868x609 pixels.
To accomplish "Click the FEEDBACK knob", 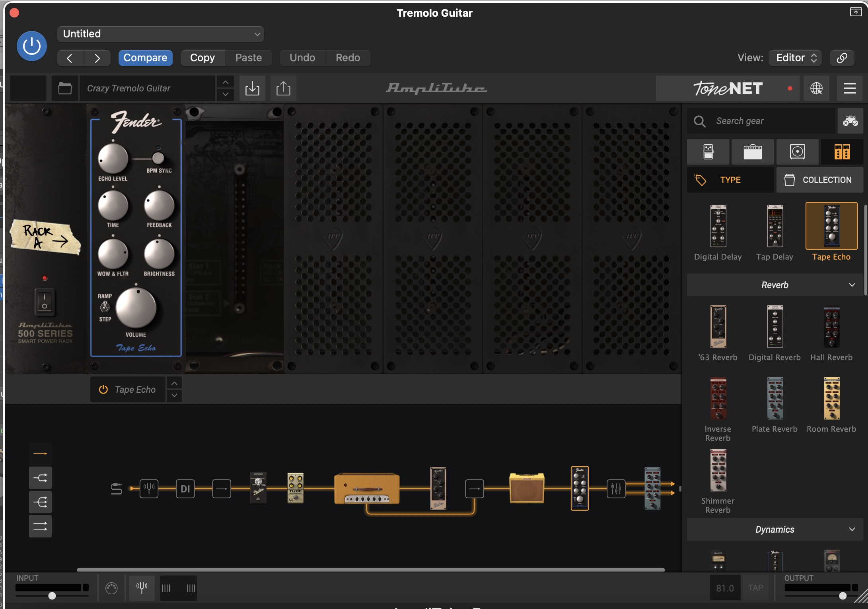I will coord(159,206).
